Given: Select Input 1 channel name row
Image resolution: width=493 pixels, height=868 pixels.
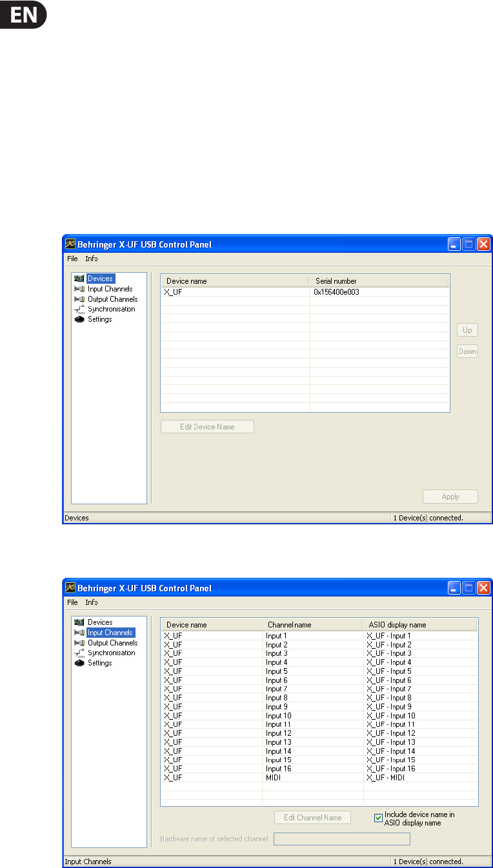Looking at the screenshot, I should pyautogui.click(x=277, y=636).
